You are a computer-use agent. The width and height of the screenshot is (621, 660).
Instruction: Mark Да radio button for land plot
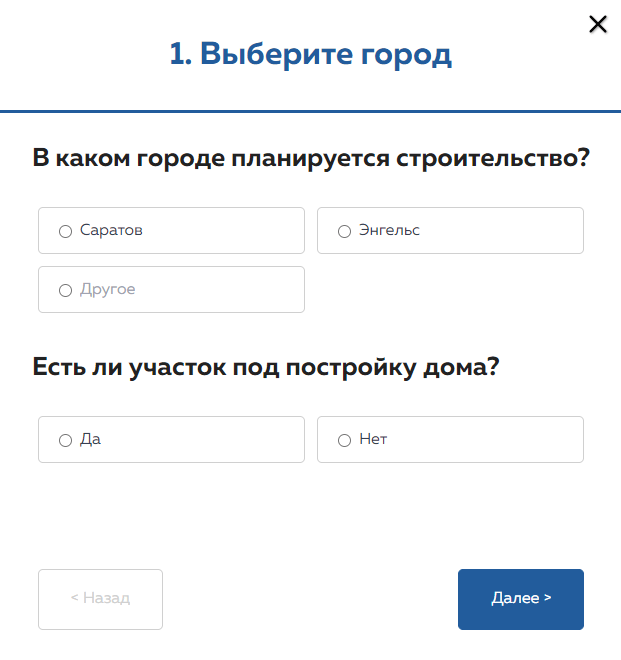[x=65, y=440]
